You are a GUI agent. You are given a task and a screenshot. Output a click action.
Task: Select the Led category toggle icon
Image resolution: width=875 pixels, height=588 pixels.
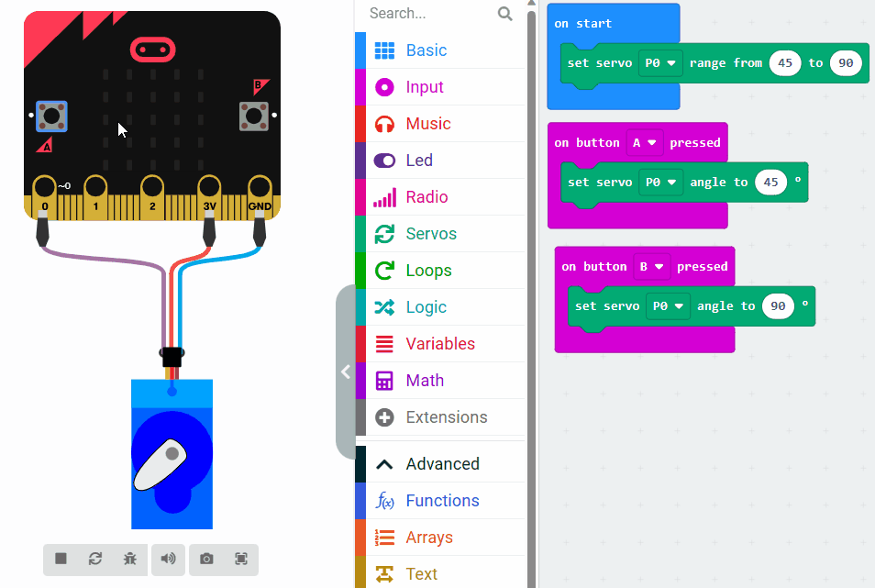coord(385,161)
